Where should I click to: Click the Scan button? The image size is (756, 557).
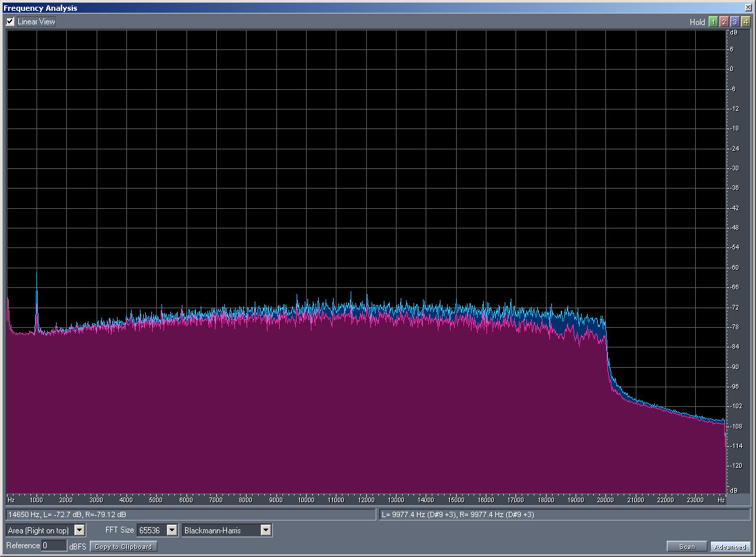click(686, 546)
